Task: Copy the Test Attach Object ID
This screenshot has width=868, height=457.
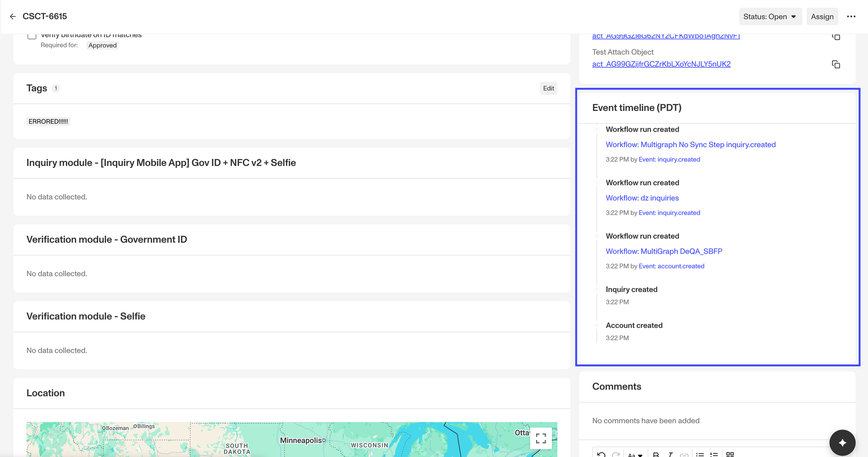Action: click(x=836, y=64)
